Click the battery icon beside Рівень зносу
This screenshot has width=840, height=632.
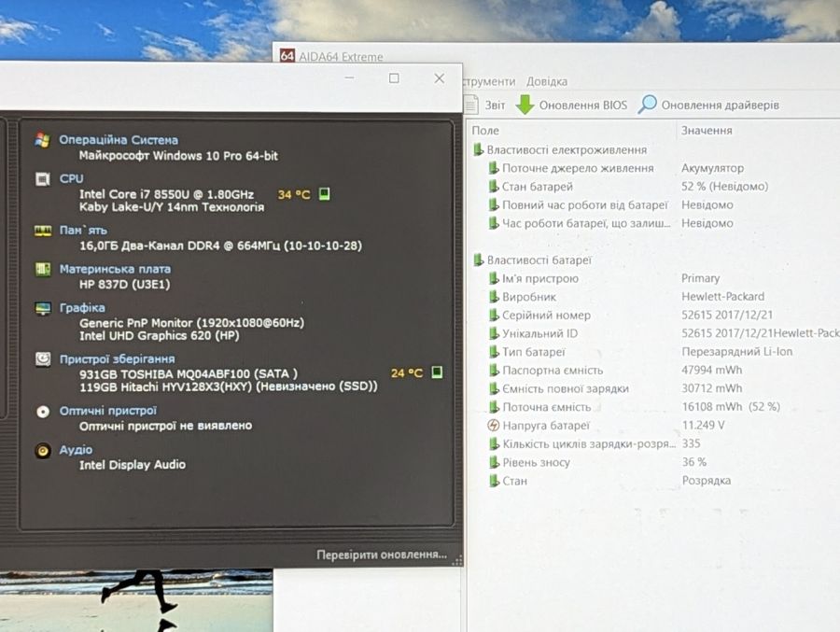[494, 463]
